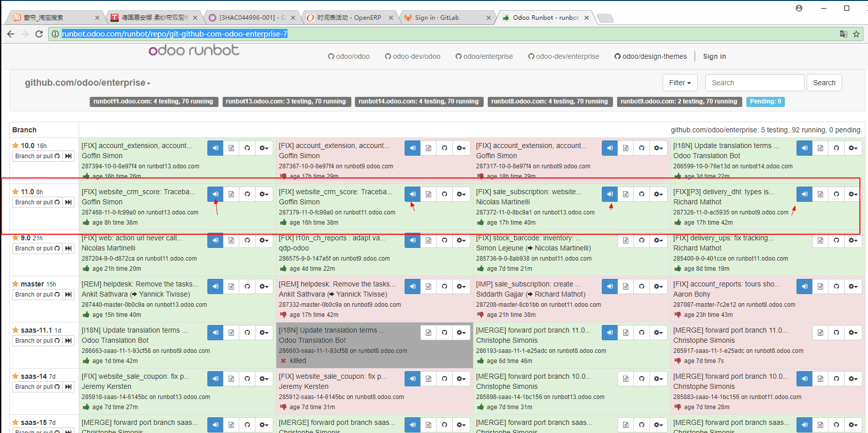This screenshot has width=868, height=433.
Task: Click the Sign in link in the header
Action: click(x=714, y=56)
